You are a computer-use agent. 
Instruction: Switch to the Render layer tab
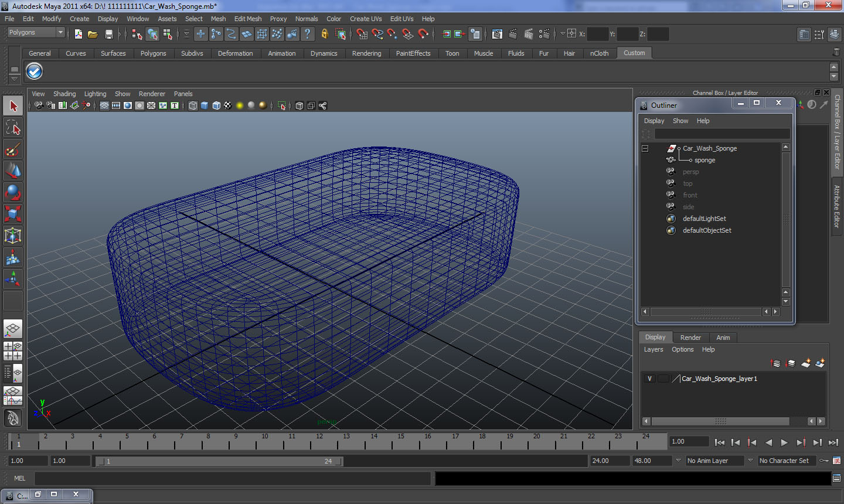tap(690, 338)
